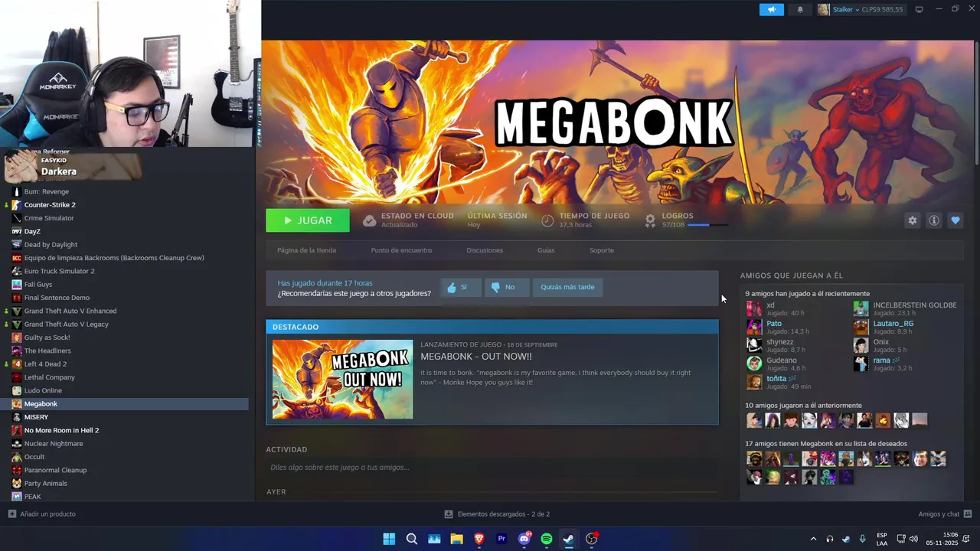Click the achievements Logros icon
The width and height of the screenshot is (980, 551).
650,220
